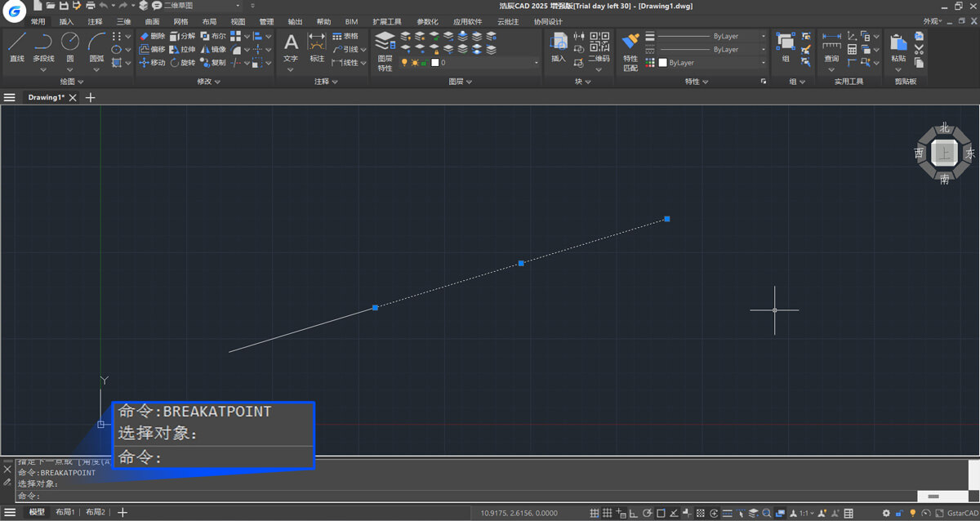Click the Rotate (旋转) tool

[x=183, y=63]
